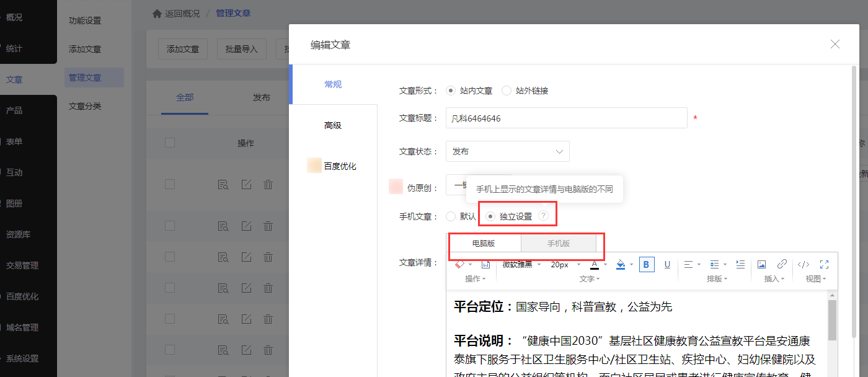
Task: Expand the editor to fullscreen
Action: (x=825, y=264)
